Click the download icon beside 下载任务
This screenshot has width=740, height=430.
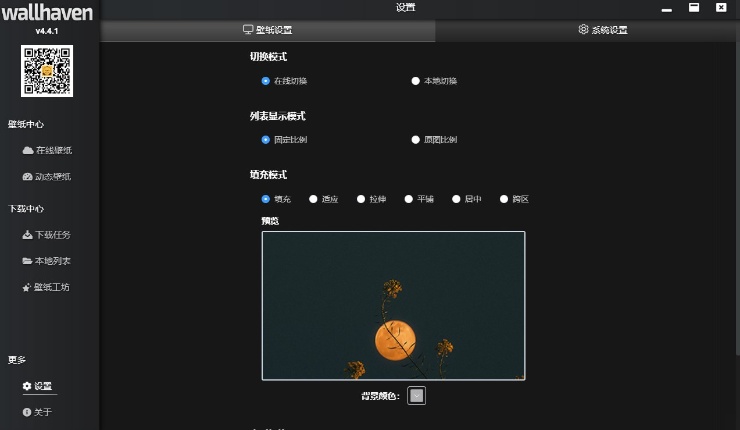tap(27, 235)
